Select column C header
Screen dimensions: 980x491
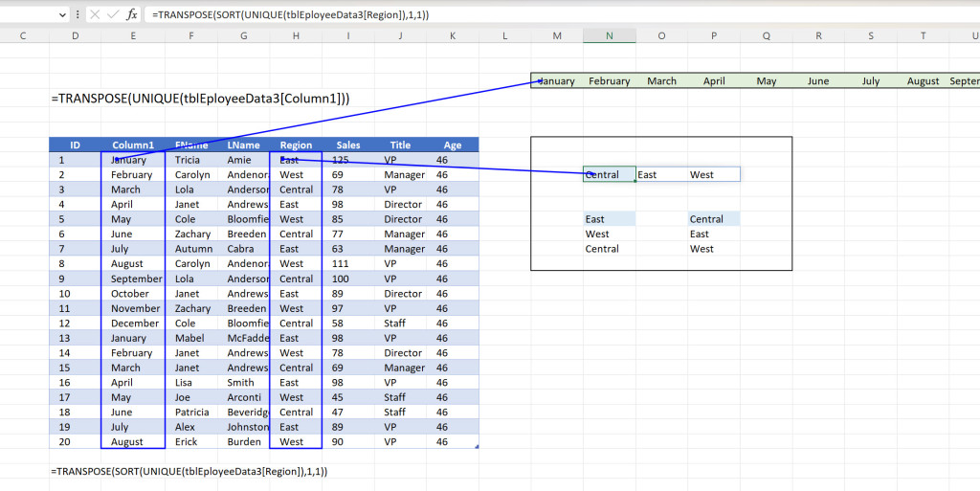click(x=23, y=36)
